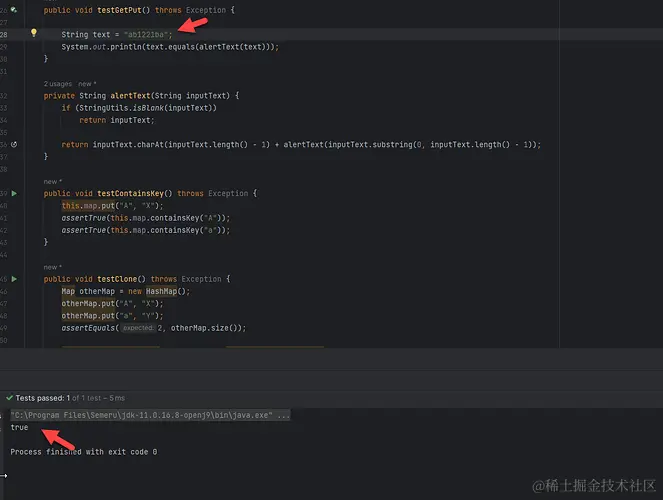Image resolution: width=663 pixels, height=500 pixels.
Task: Click the run-test gutter icon beside testGetPut
Action: pyautogui.click(x=14, y=10)
